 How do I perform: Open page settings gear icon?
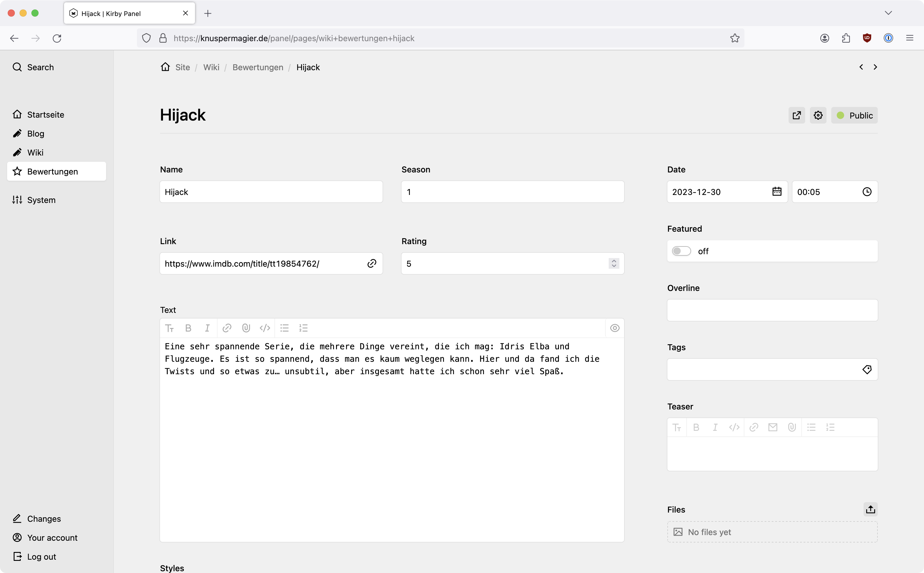[x=818, y=115]
